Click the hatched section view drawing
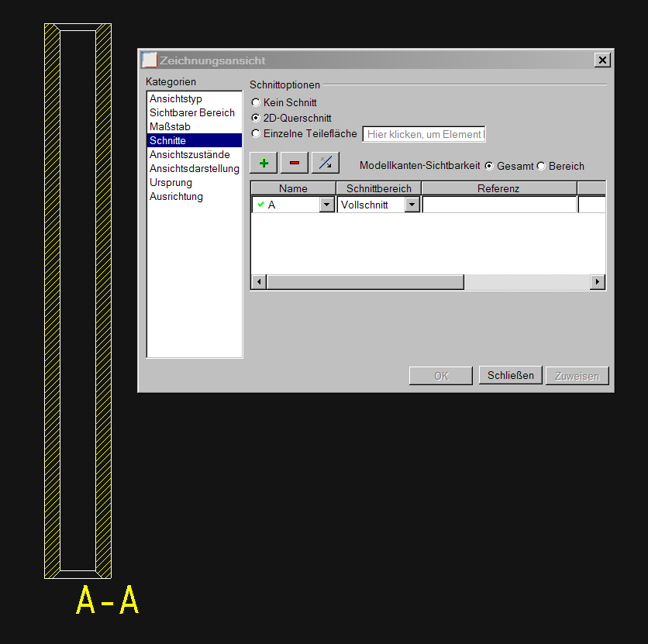 point(78,301)
